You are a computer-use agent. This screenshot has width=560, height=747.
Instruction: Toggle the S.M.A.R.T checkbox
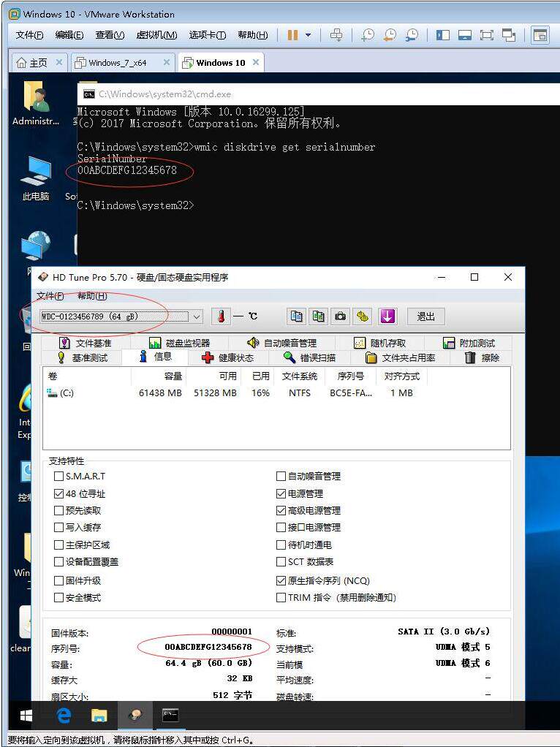click(x=58, y=476)
